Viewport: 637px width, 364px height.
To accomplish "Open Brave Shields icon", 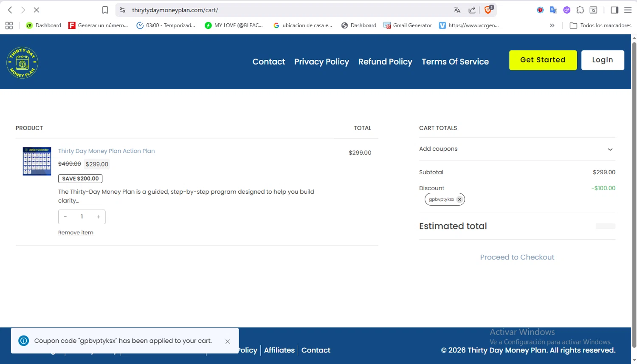I will click(488, 9).
